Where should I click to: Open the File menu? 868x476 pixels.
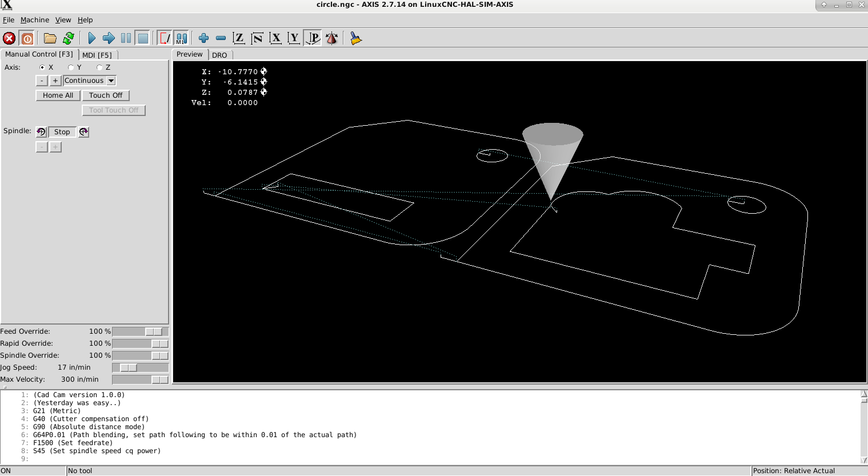point(9,20)
